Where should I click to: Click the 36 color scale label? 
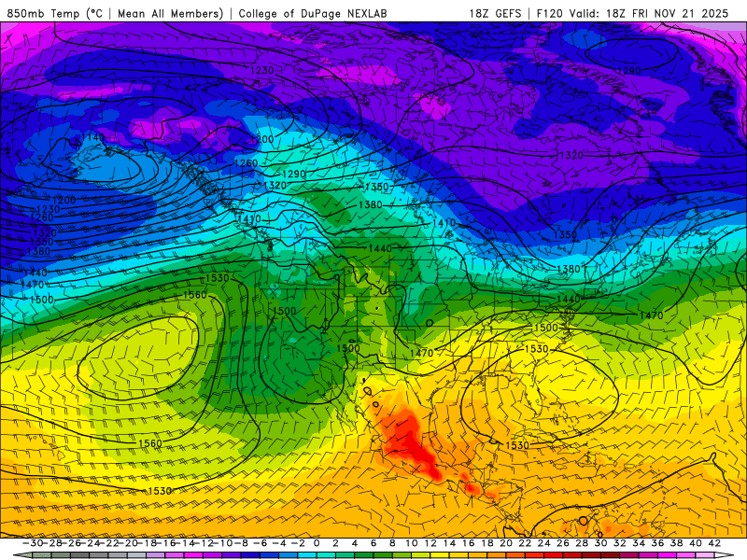[x=657, y=543]
